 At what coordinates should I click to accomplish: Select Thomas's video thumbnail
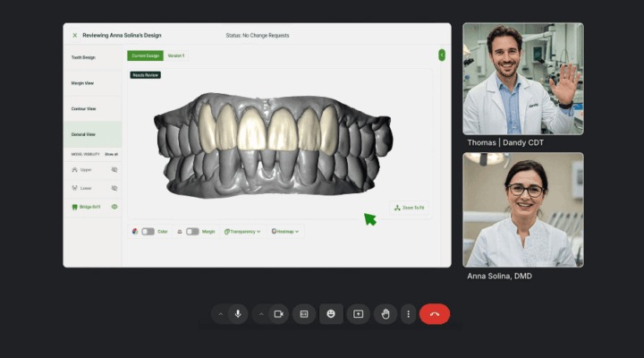(x=522, y=79)
